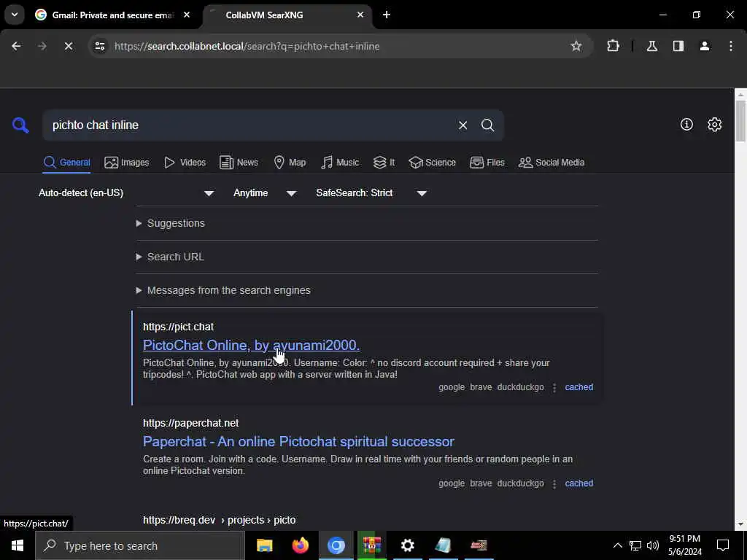The image size is (747, 560).
Task: Open PictoChat Online, by ayunami2000 link
Action: [251, 345]
